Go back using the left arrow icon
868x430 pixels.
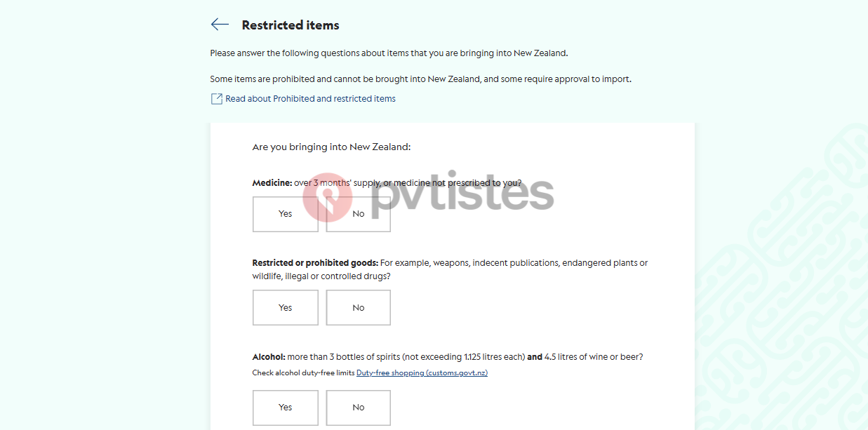coord(220,25)
